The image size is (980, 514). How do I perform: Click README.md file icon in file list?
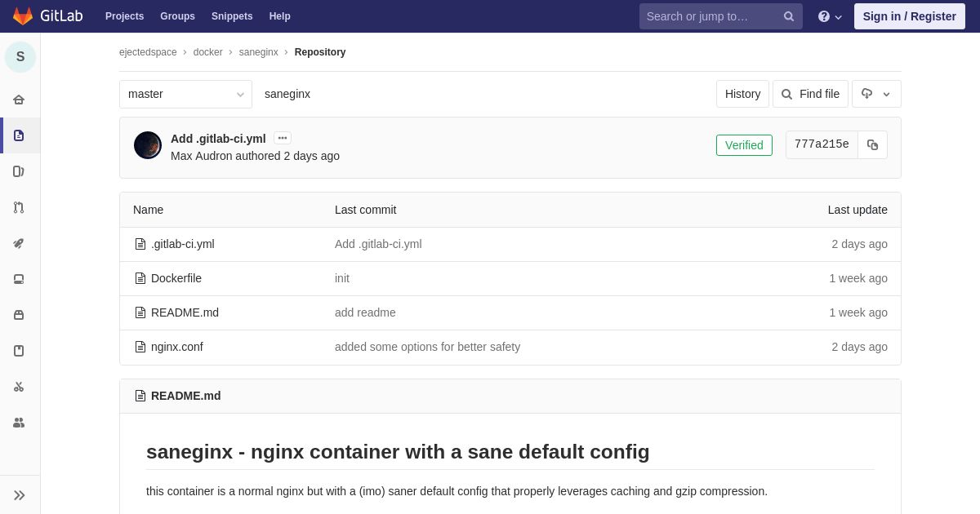(x=140, y=312)
